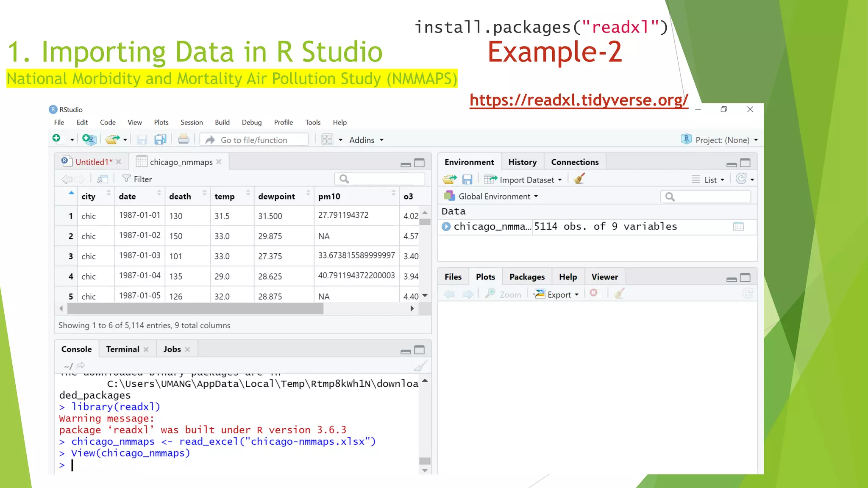Click the View(chicago_nmmaps) console line
The width and height of the screenshot is (868, 488).
[x=130, y=453]
